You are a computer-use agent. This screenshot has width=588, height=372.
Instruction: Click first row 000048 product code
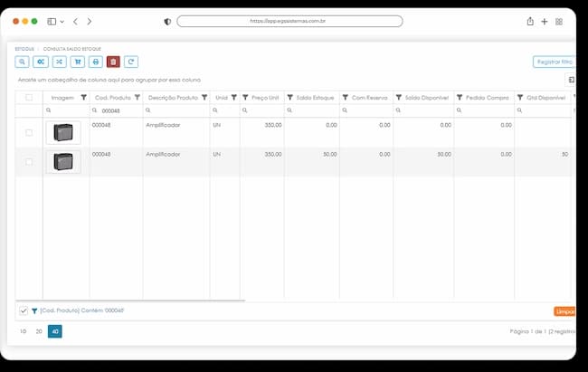coord(101,126)
